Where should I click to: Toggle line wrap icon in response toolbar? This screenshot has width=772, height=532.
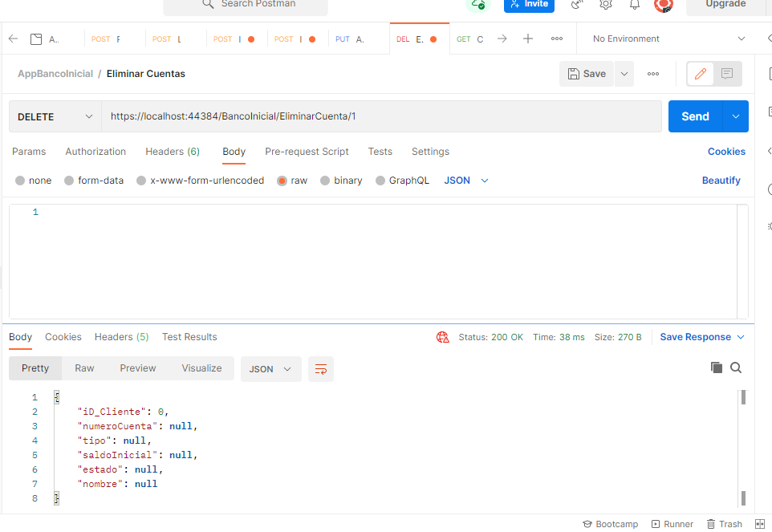[321, 369]
